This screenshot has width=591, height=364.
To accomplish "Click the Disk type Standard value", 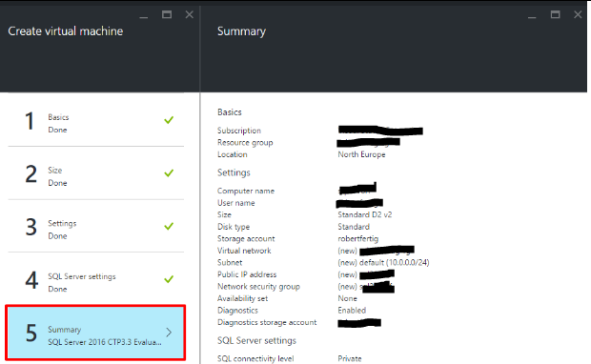I will pyautogui.click(x=354, y=227).
